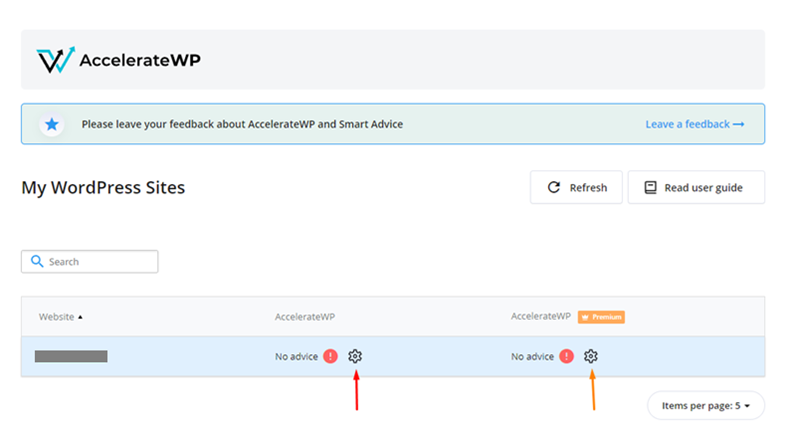
Task: Open the Read user guide button
Action: [x=695, y=187]
